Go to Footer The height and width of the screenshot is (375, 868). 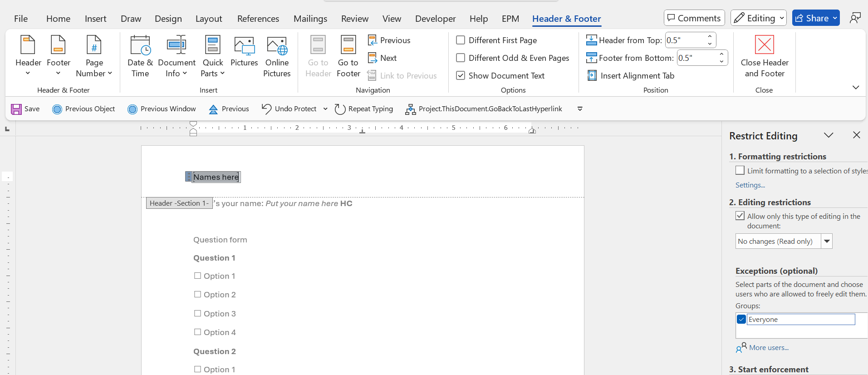point(348,56)
